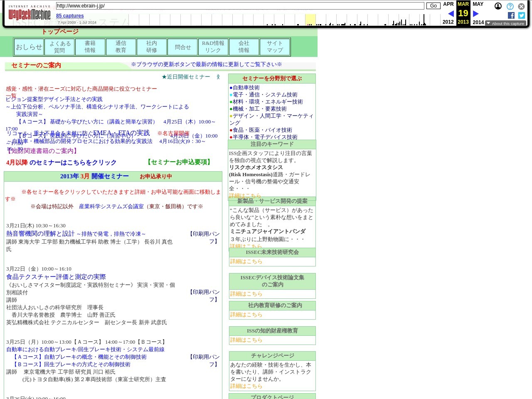Image resolution: width=532 pixels, height=399 pixels.
Task: Open 詳細はこちら under チャレンジページ
Action: point(246,386)
